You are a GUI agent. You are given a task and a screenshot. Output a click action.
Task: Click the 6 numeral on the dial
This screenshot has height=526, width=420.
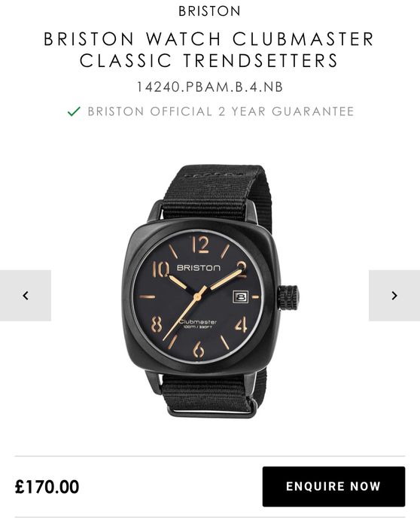point(199,349)
